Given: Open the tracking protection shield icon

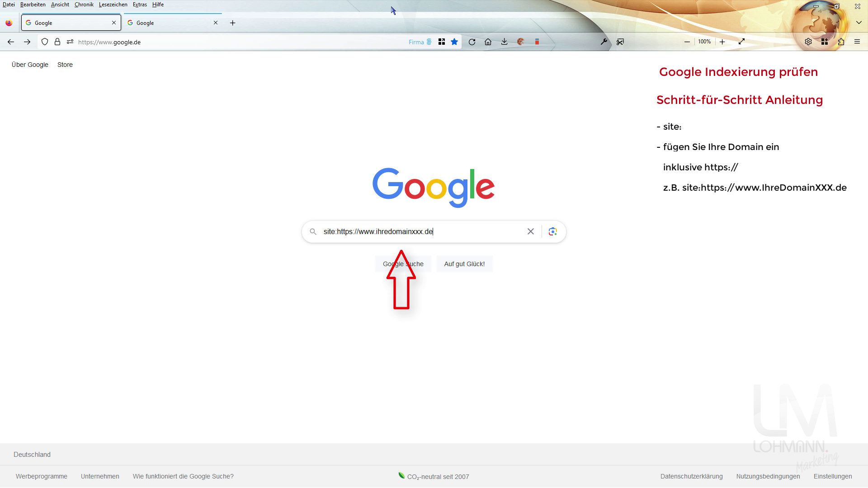Looking at the screenshot, I should tap(45, 42).
